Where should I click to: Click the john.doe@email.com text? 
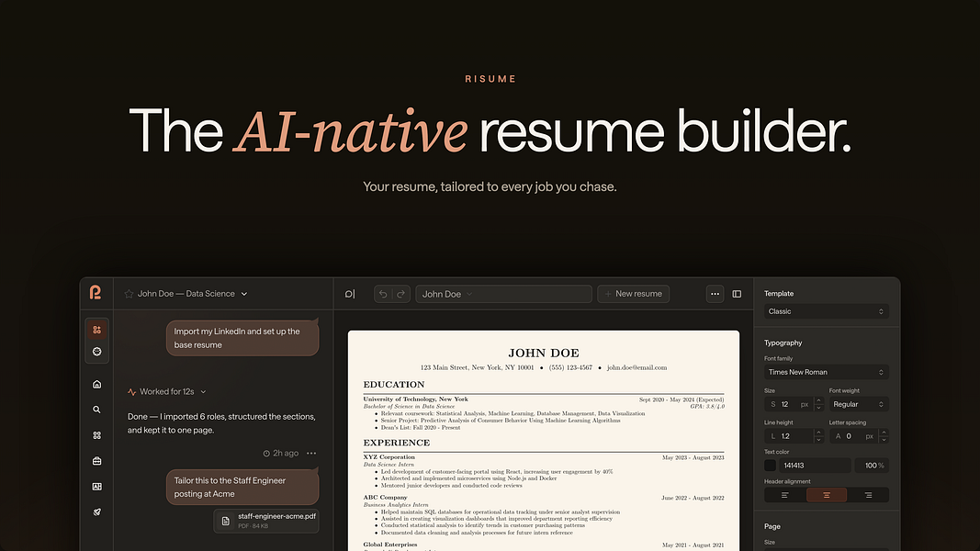[x=636, y=367]
